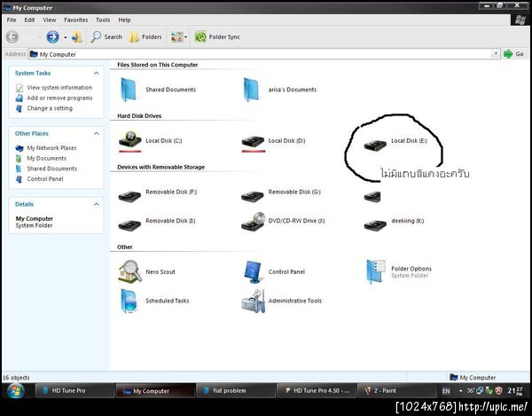This screenshot has width=532, height=416.
Task: Open Control Panel in Other Places sidebar
Action: pos(45,179)
